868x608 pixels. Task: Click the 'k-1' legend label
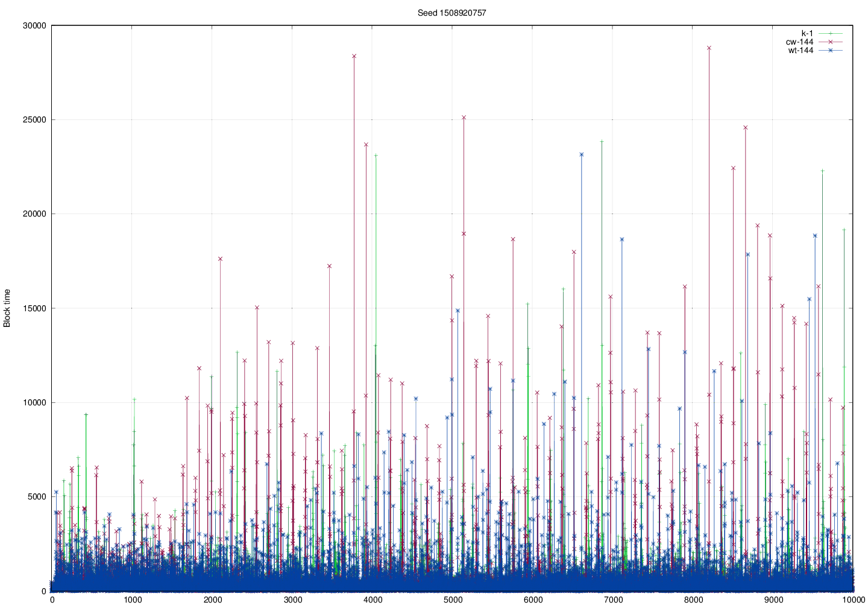pyautogui.click(x=807, y=33)
